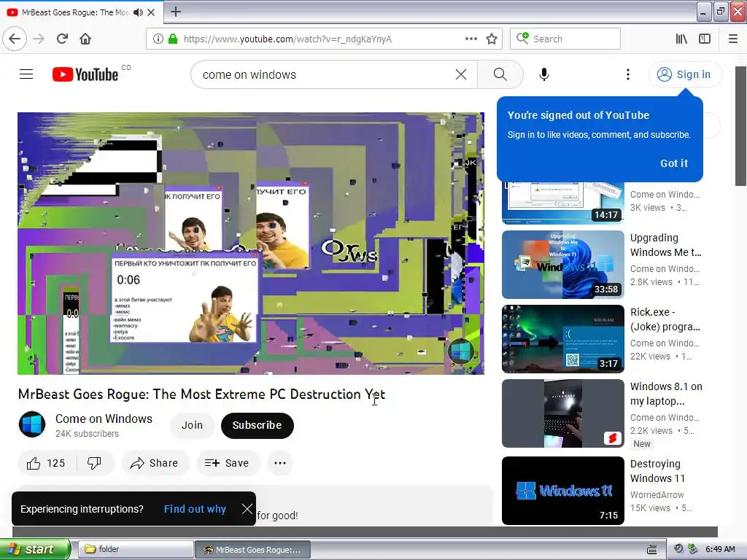Dismiss signed-out popup with Got it
This screenshot has width=747, height=560.
[673, 163]
